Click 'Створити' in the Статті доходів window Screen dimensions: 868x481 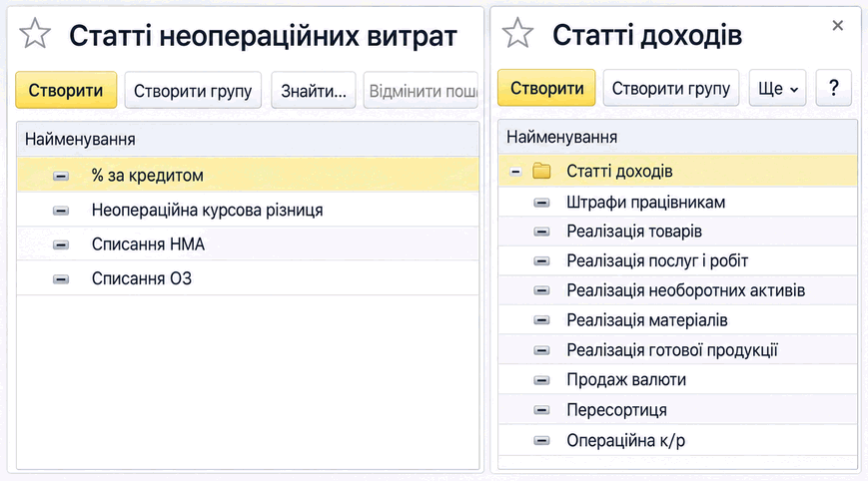[546, 88]
